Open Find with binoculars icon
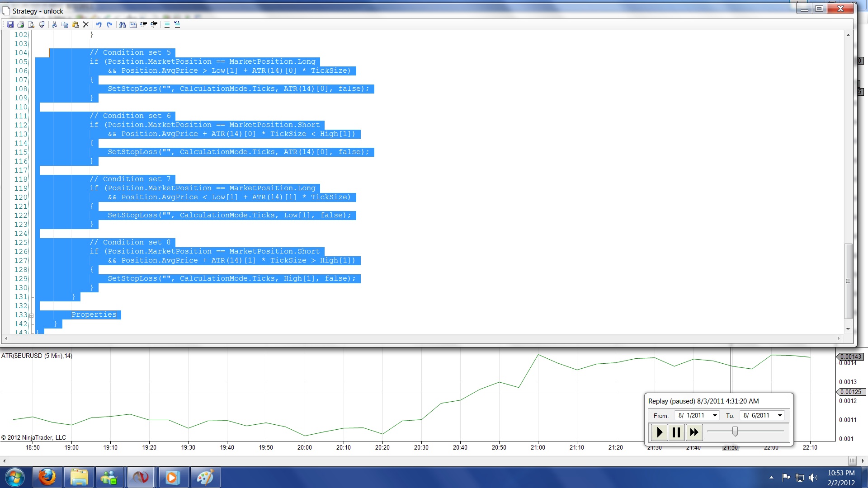The height and width of the screenshot is (488, 868). point(122,24)
